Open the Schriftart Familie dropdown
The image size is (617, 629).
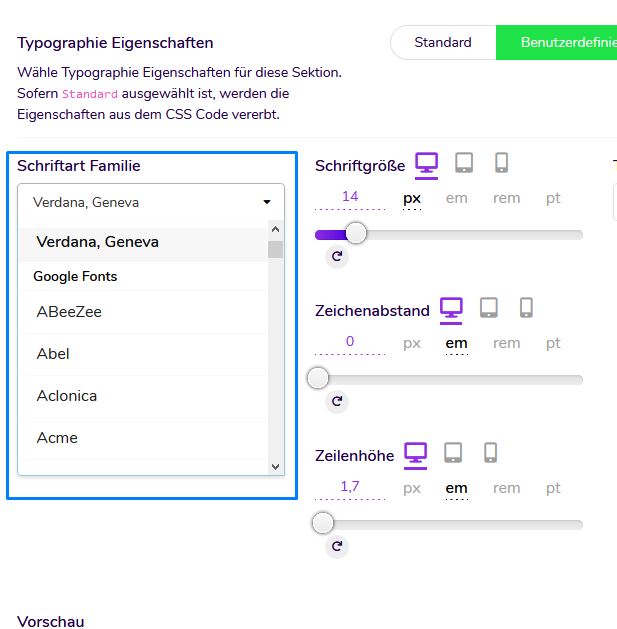151,202
